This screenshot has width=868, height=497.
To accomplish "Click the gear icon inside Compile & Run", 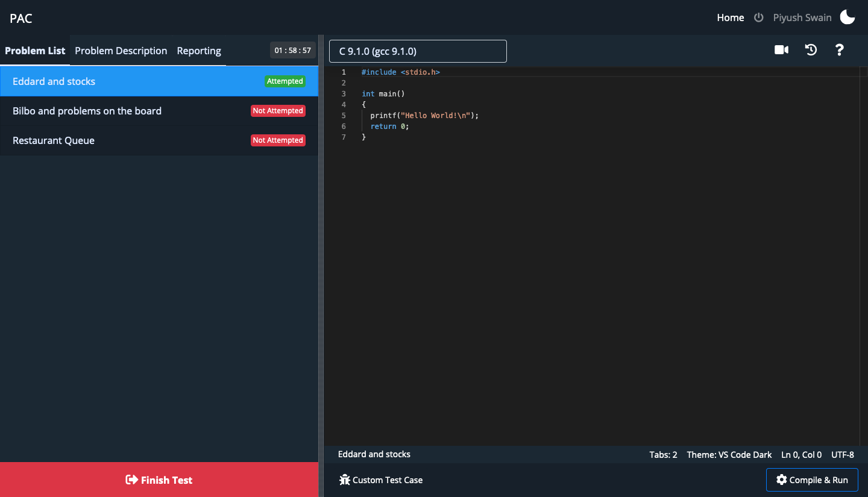I will click(781, 480).
